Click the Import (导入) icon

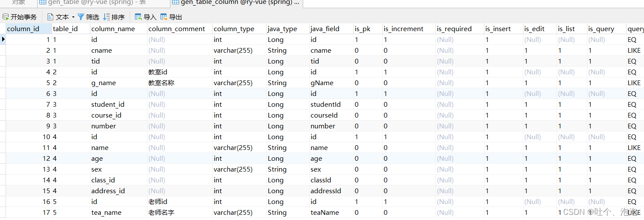click(x=138, y=17)
